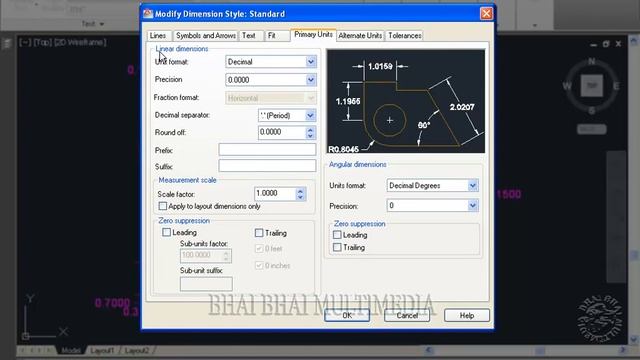Expand the linear Precision dropdown

311,80
